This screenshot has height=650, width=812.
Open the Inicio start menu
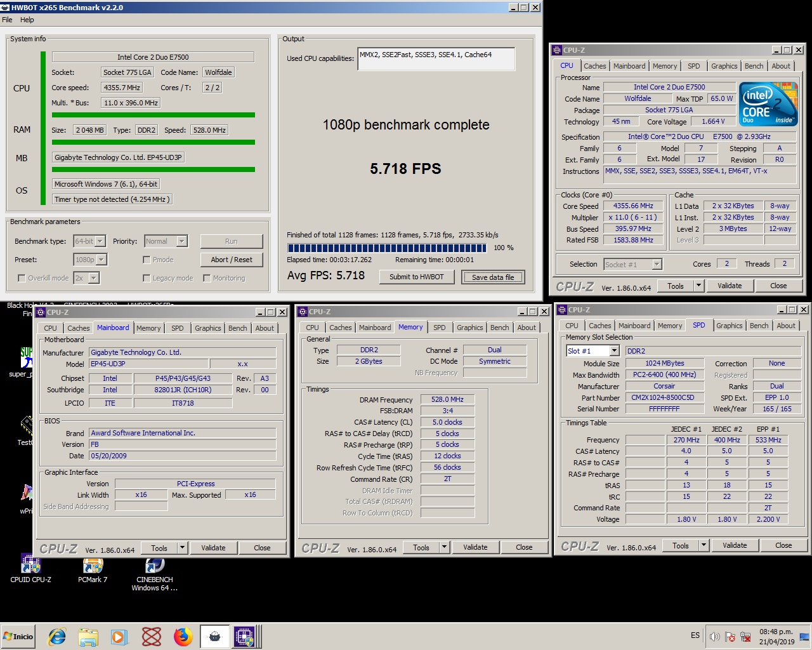coord(18,636)
